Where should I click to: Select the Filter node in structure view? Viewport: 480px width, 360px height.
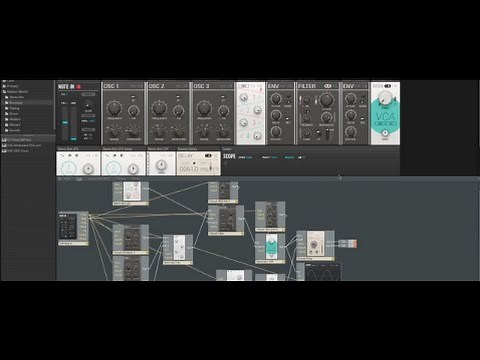coord(226,220)
